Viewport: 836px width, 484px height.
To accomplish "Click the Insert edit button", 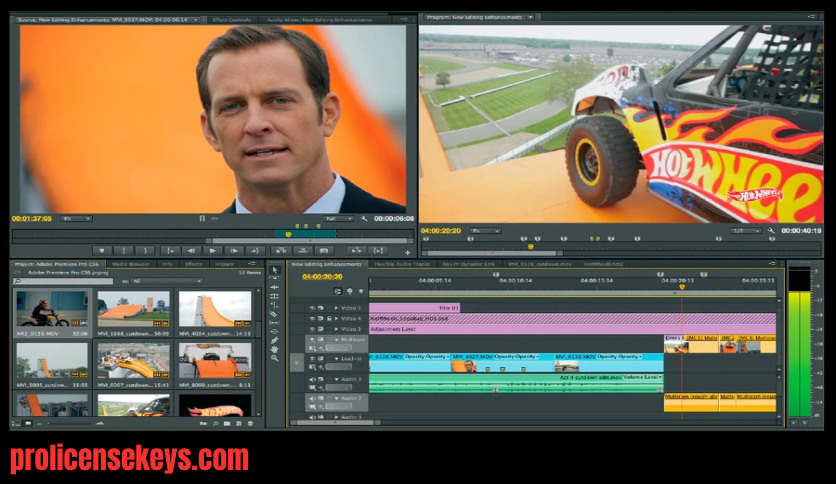I will [x=281, y=251].
